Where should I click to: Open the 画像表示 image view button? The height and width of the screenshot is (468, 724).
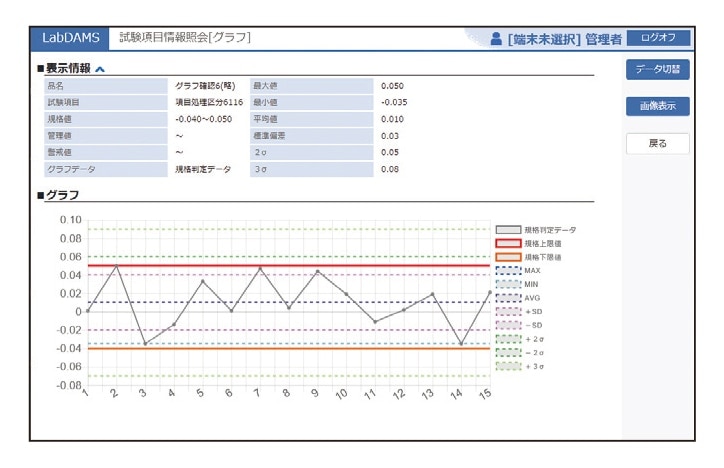point(658,106)
